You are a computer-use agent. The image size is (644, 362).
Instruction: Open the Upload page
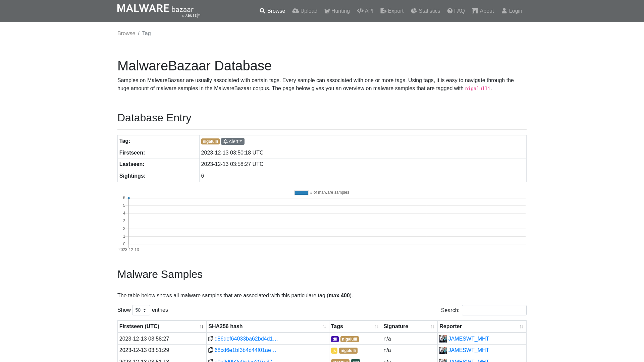(305, 11)
